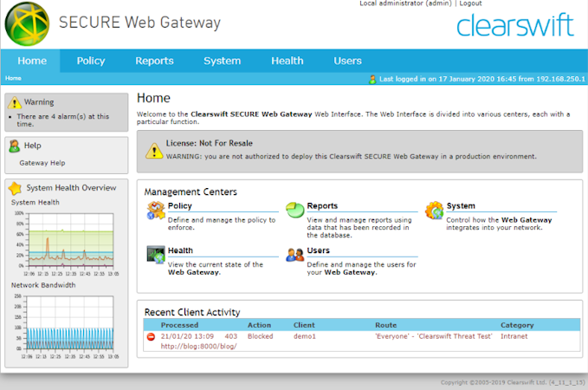Go to the Health navigation tab

288,61
